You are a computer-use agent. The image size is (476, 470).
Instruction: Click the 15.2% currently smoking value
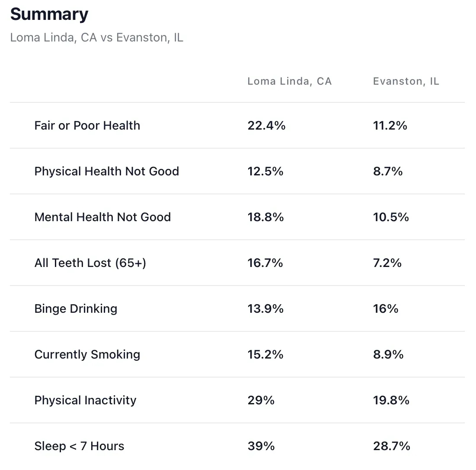[x=265, y=355]
